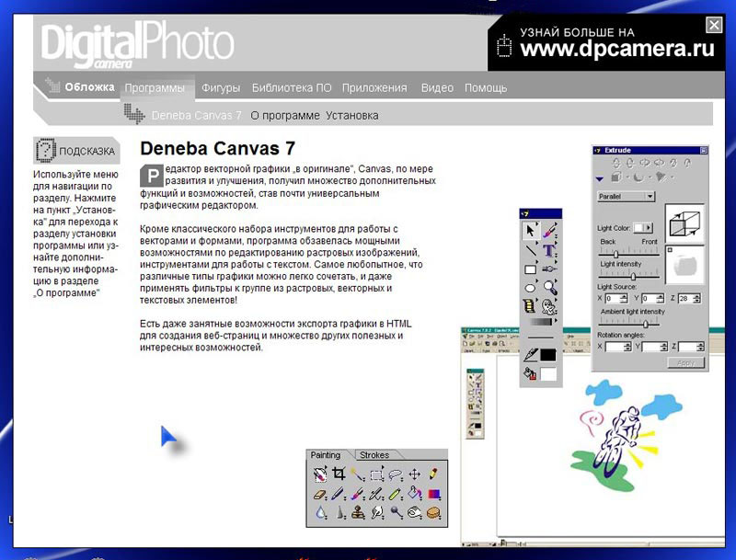The height and width of the screenshot is (560, 736).
Task: Open the Программы menu item
Action: point(155,88)
